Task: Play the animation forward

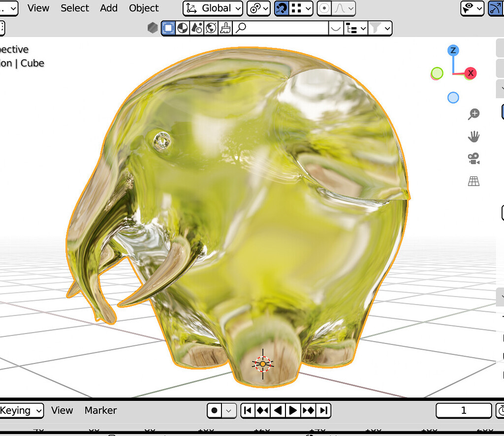Action: click(293, 410)
